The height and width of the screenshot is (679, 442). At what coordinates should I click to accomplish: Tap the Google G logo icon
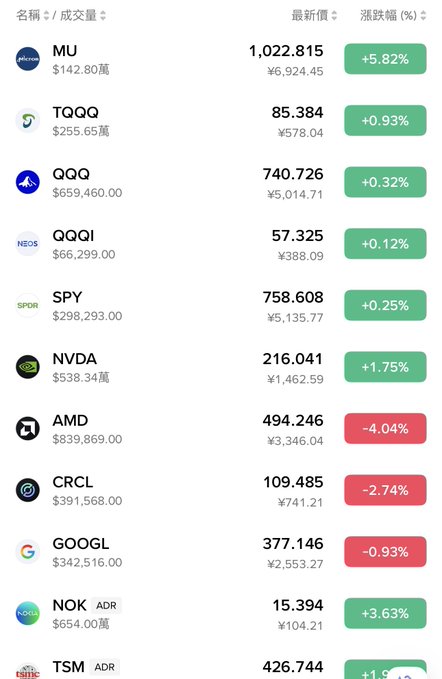(28, 552)
